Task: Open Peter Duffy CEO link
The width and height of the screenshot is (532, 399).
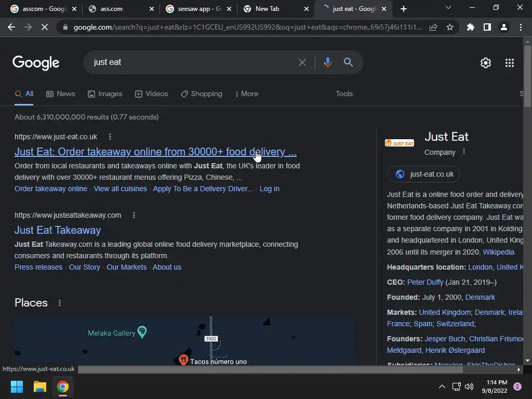Action: tap(425, 282)
